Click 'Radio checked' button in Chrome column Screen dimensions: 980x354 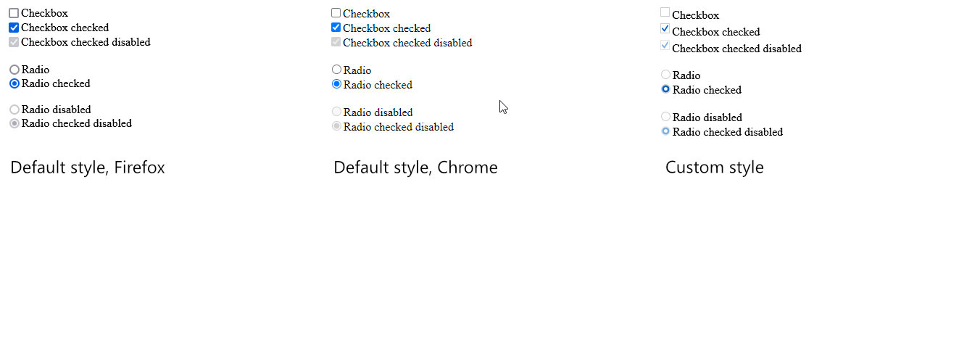pos(336,84)
